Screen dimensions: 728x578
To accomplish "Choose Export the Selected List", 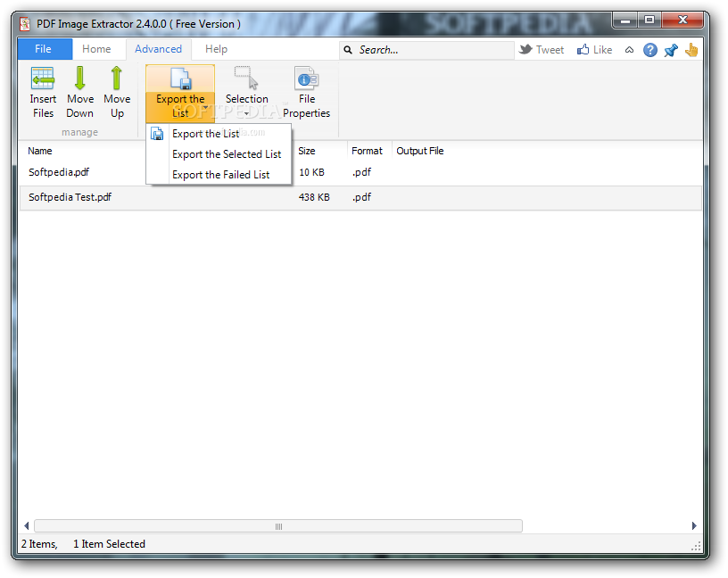I will 219,154.
